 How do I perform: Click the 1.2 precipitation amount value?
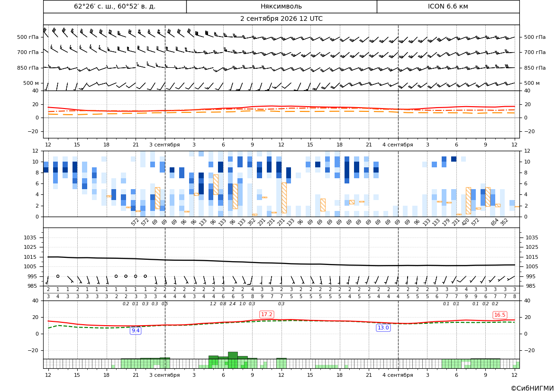coord(213,304)
